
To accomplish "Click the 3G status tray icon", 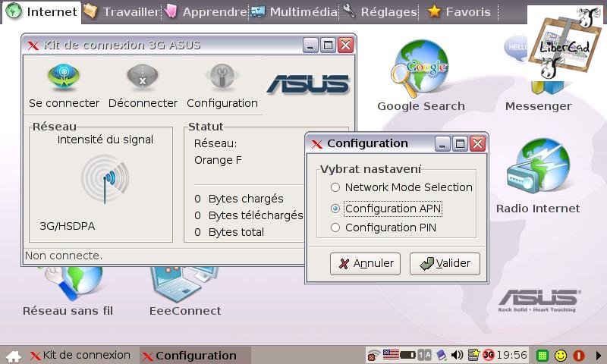I will [x=489, y=355].
